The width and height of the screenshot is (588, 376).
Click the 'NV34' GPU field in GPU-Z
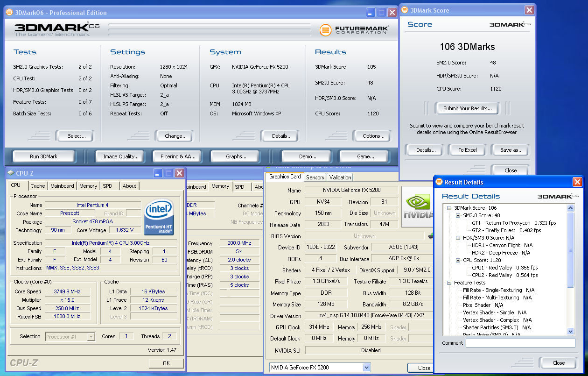pyautogui.click(x=323, y=202)
